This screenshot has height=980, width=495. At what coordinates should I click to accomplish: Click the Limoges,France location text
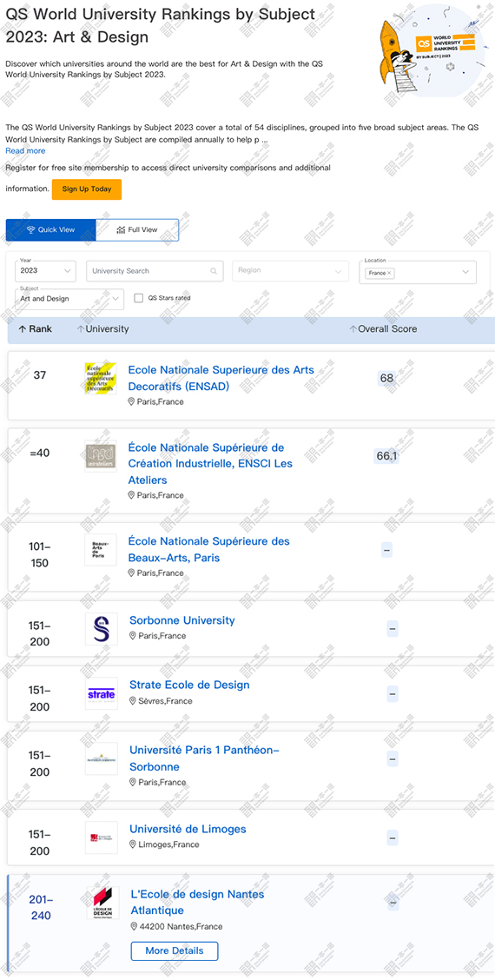pos(168,844)
